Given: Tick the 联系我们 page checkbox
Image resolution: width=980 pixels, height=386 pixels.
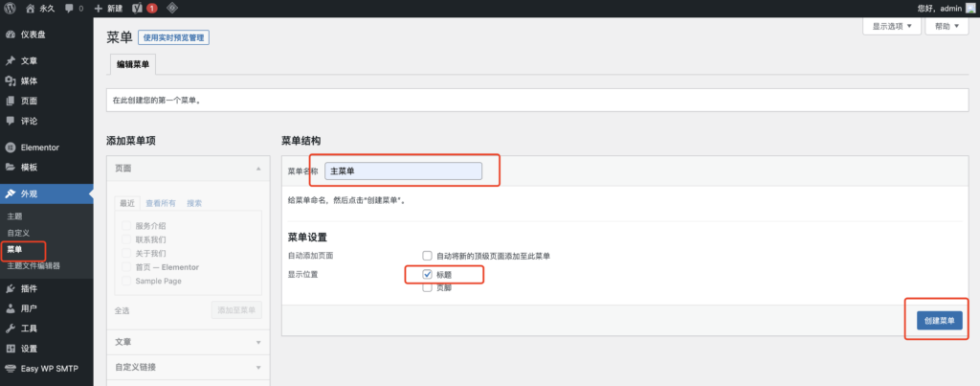Looking at the screenshot, I should point(126,239).
